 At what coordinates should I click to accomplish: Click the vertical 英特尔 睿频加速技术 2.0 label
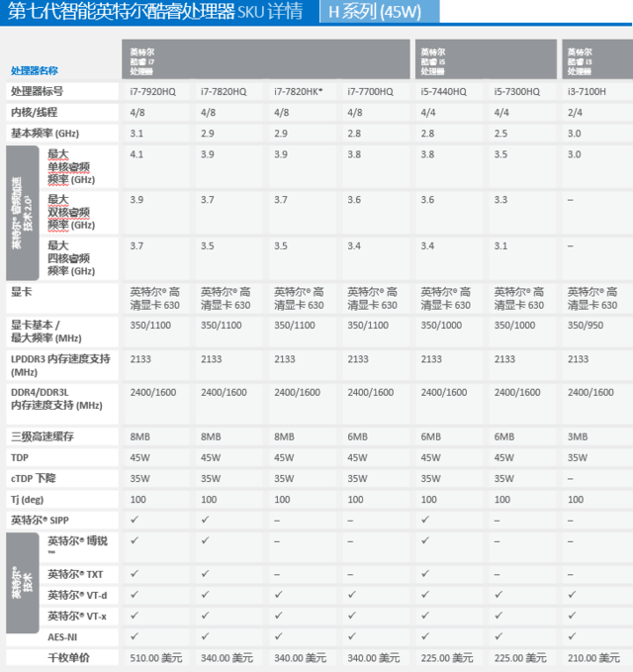[23, 213]
